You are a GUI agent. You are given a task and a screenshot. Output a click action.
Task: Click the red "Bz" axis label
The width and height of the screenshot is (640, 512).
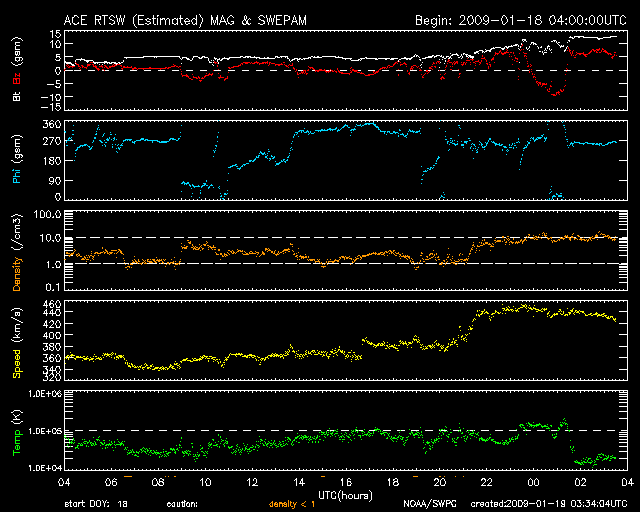17,79
